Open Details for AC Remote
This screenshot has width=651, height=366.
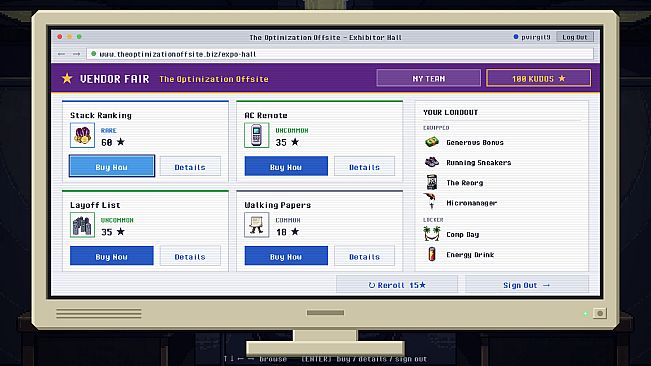[365, 166]
